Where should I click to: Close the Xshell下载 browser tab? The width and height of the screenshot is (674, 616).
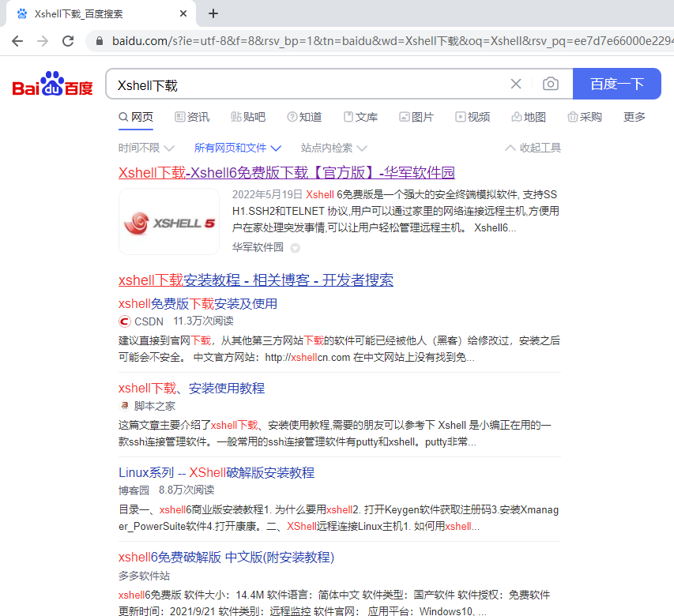click(184, 14)
